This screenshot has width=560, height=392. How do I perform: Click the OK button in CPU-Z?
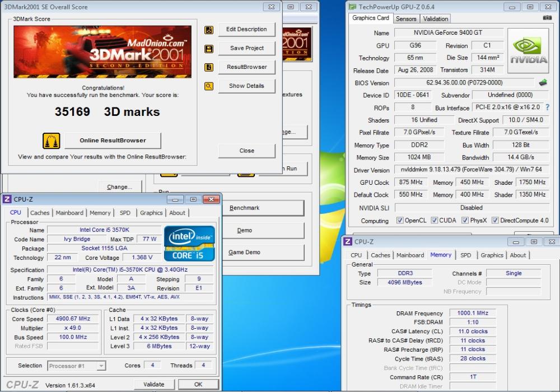coord(198,385)
